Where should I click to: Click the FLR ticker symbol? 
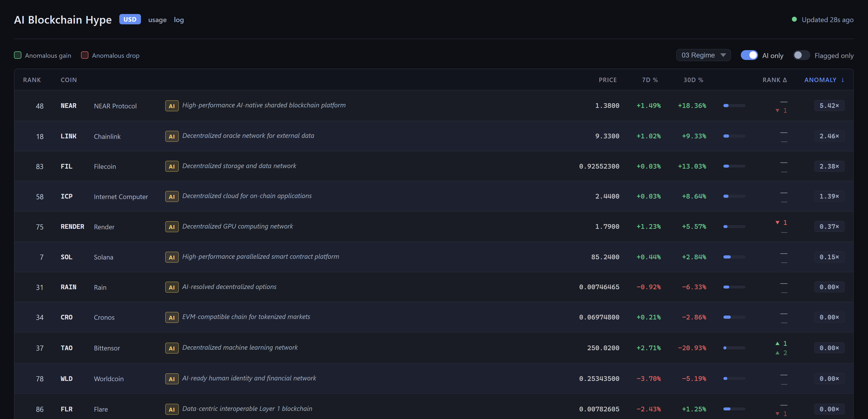[66, 409]
